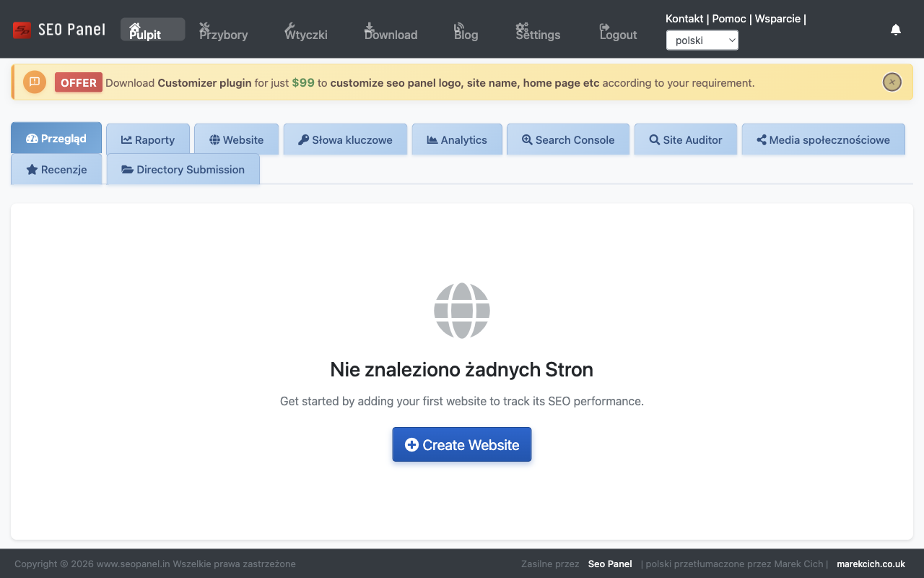Open the Media społecznościowe tab
The image size is (924, 578).
pyautogui.click(x=824, y=139)
